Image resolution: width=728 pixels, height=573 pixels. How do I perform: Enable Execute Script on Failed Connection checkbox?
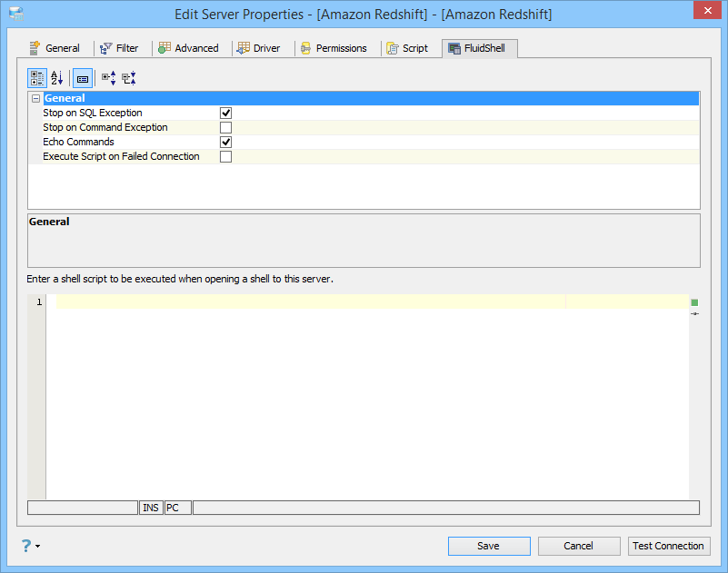[x=225, y=157]
